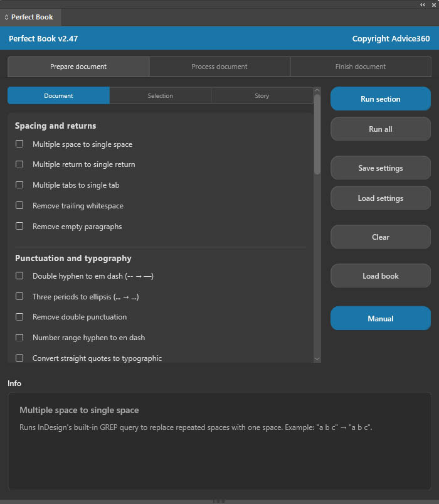Close the Perfect Book panel

click(x=433, y=5)
